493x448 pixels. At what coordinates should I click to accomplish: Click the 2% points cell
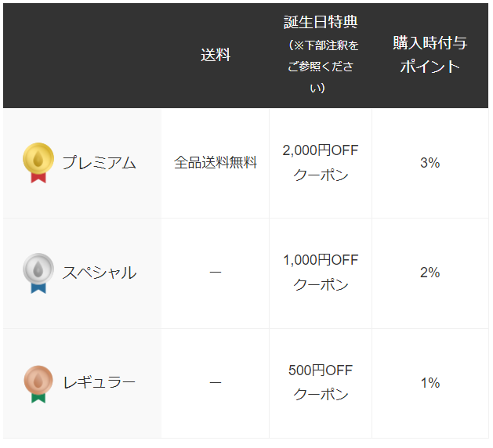pyautogui.click(x=430, y=273)
